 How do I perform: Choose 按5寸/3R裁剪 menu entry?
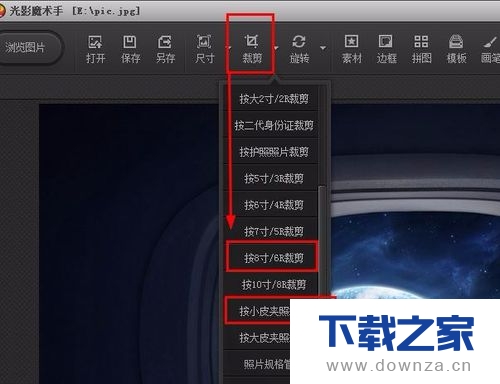pyautogui.click(x=271, y=179)
